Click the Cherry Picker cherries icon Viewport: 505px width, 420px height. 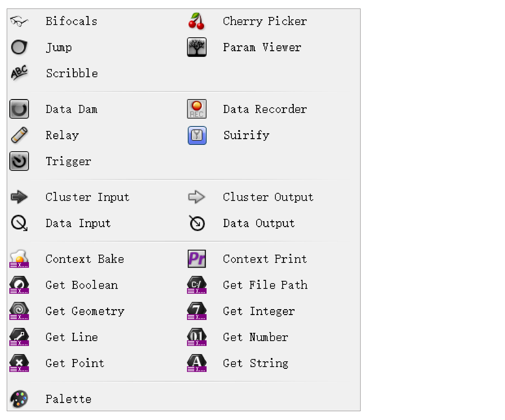point(196,21)
